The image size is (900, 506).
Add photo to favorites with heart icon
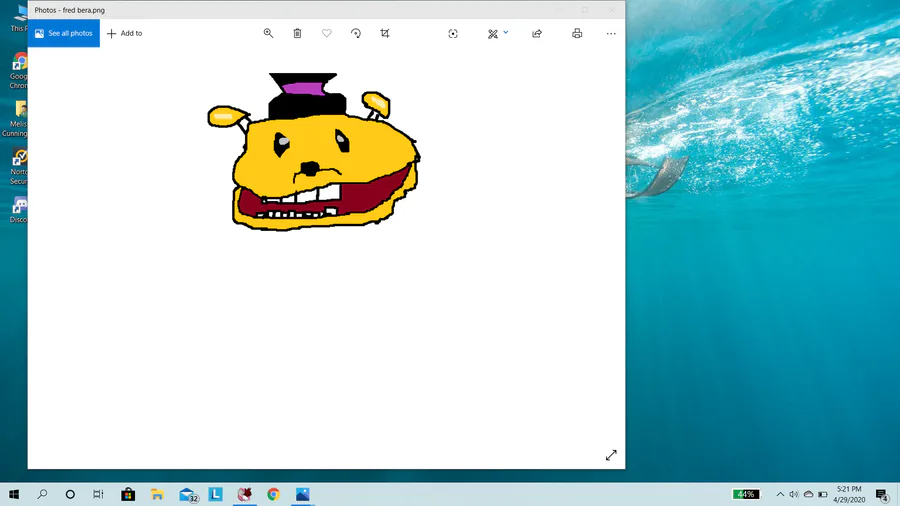tap(327, 33)
